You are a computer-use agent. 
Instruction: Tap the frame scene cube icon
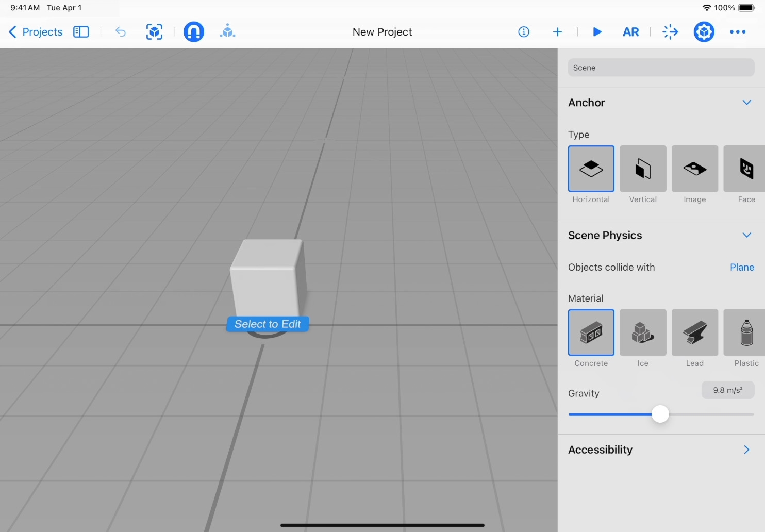point(154,32)
